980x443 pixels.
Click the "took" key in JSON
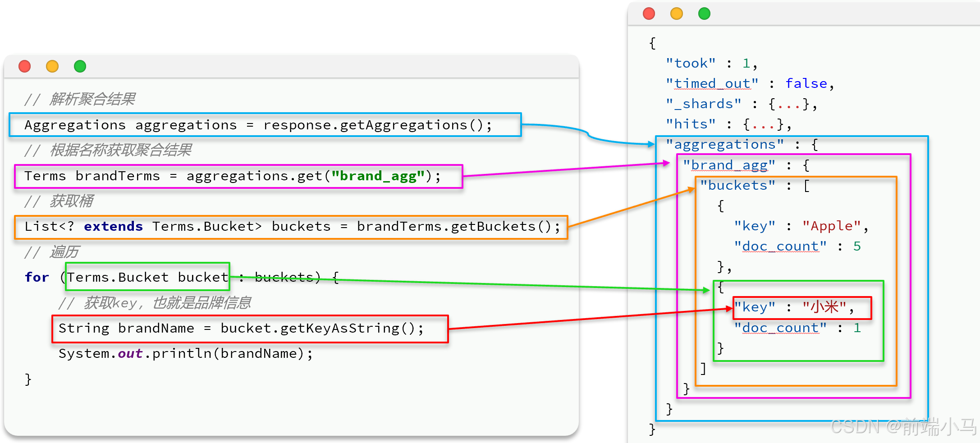click(691, 64)
